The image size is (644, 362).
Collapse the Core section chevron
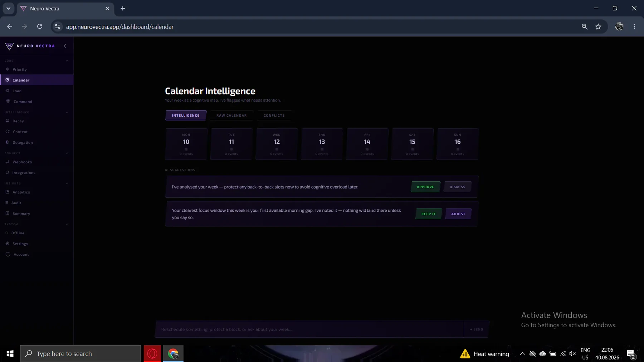pos(67,61)
